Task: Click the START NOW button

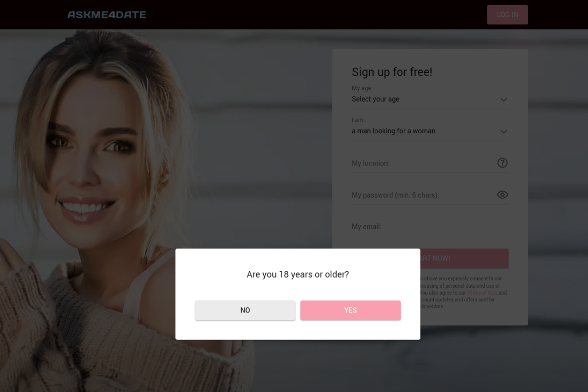Action: pyautogui.click(x=464, y=258)
